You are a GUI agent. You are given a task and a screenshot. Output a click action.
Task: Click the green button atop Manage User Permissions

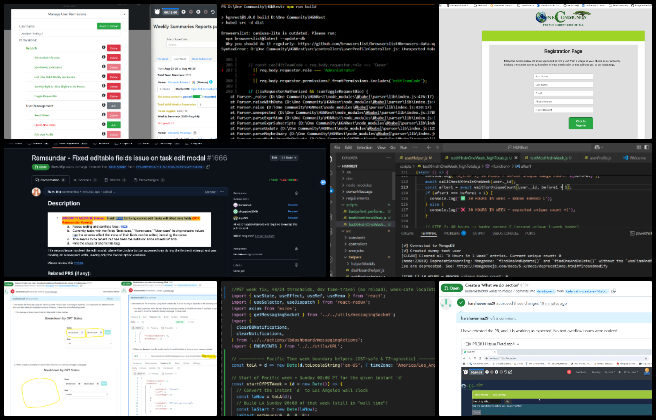pos(109,26)
